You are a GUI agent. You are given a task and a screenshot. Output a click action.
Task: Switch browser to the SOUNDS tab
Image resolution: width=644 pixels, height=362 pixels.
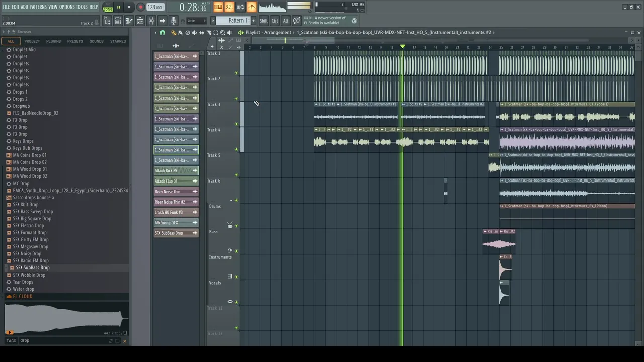(96, 41)
